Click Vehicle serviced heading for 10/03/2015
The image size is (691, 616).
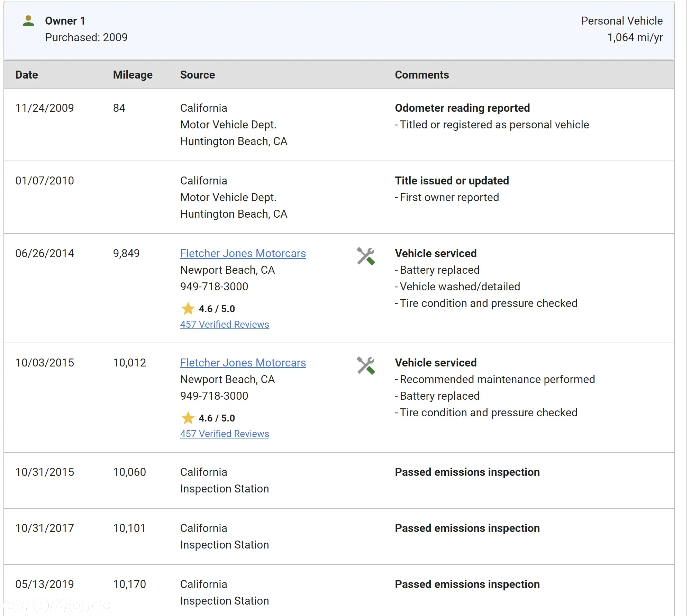click(x=436, y=363)
